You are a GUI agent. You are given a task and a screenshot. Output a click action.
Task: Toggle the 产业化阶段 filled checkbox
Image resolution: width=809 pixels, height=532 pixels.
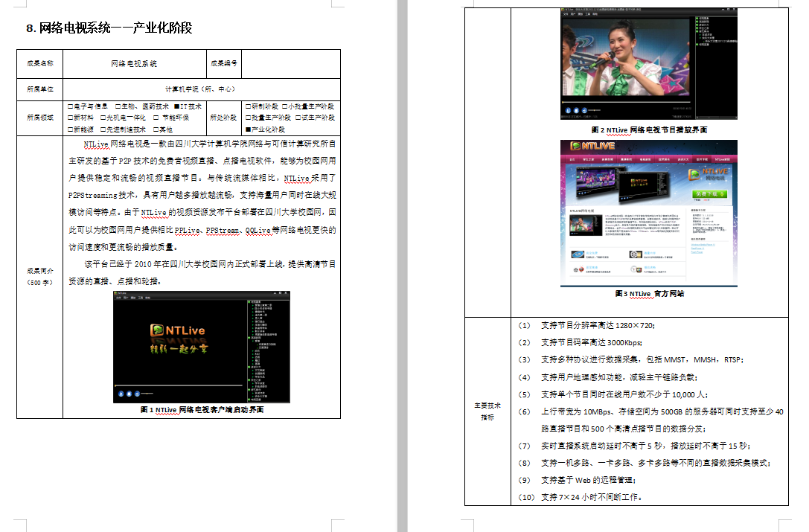(248, 129)
